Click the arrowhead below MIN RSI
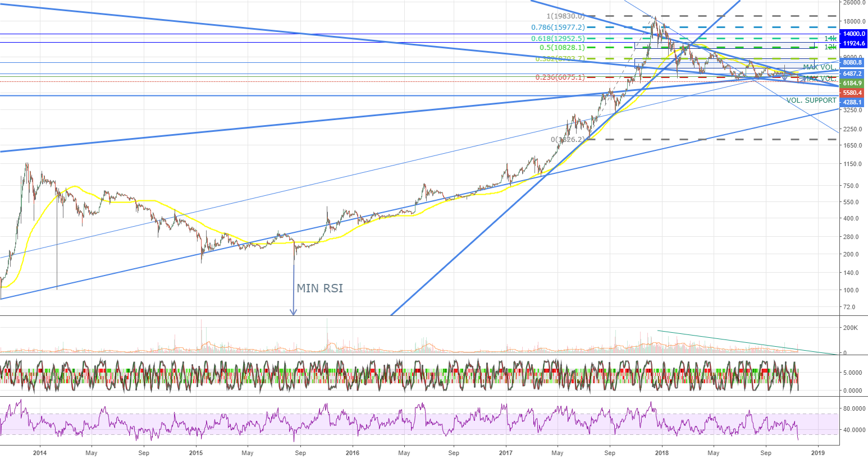The height and width of the screenshot is (459, 868). [293, 311]
